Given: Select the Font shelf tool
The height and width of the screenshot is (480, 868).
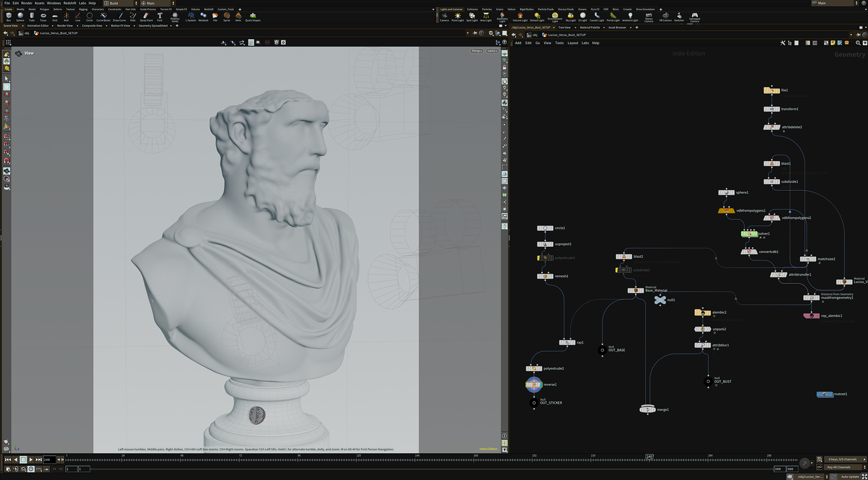Looking at the screenshot, I should (160, 17).
